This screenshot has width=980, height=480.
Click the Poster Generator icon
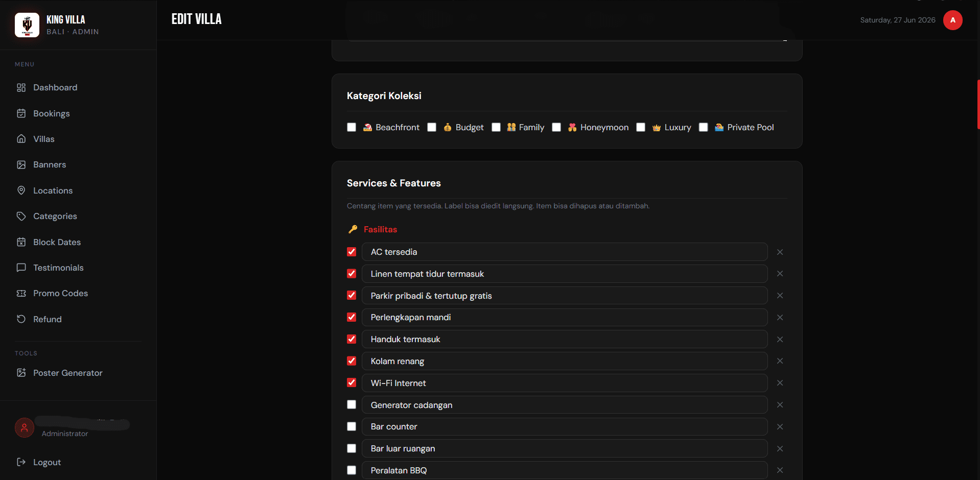21,373
